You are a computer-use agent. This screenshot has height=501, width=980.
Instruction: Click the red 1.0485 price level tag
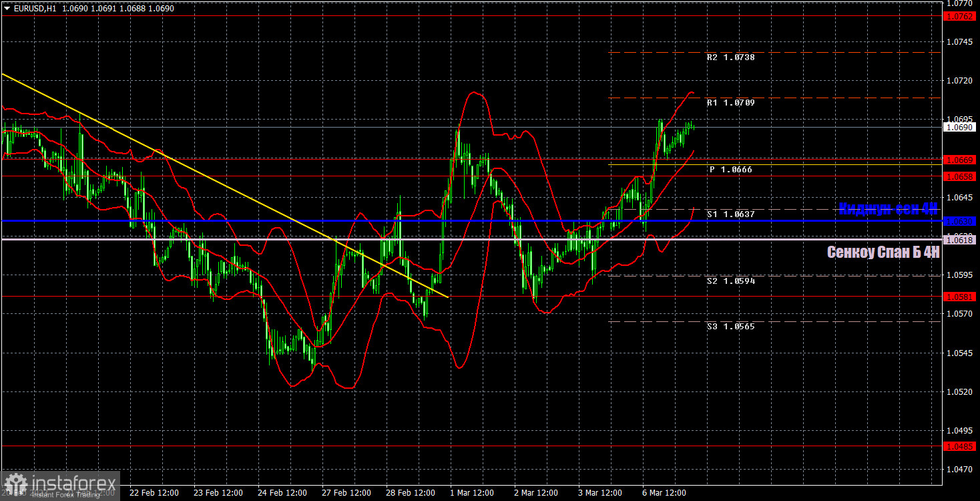tap(960, 446)
